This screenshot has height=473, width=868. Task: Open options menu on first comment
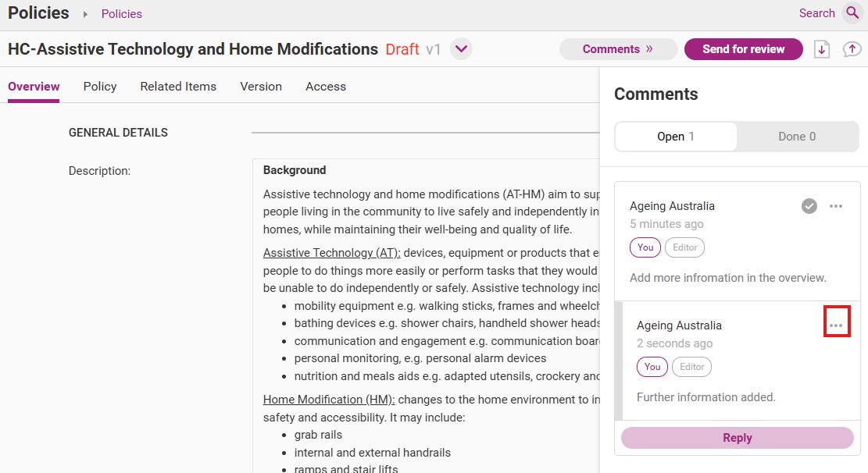(836, 206)
